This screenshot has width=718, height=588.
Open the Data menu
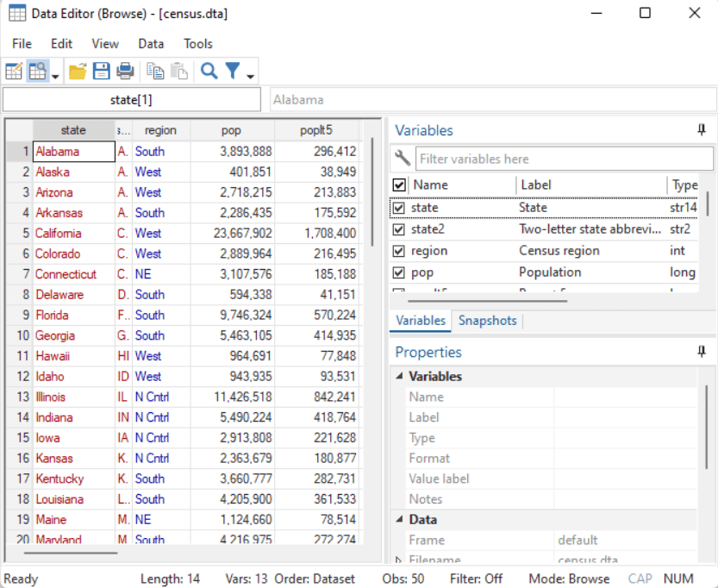click(151, 44)
